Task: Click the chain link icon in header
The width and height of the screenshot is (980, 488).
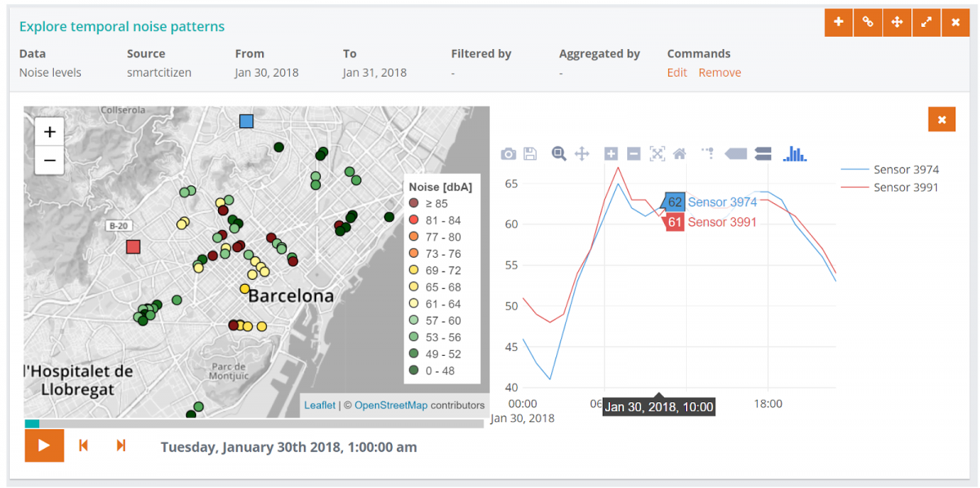Action: (x=867, y=23)
